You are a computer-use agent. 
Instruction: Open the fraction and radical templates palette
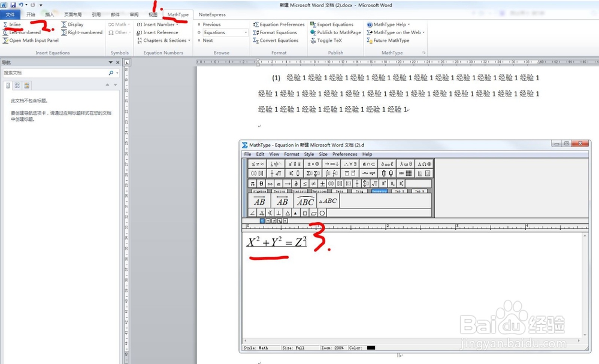276,174
